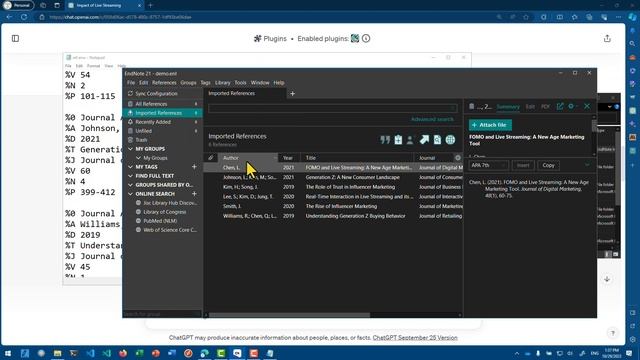Collapse the MY TAGS section
The height and width of the screenshot is (360, 640).
coord(130,167)
